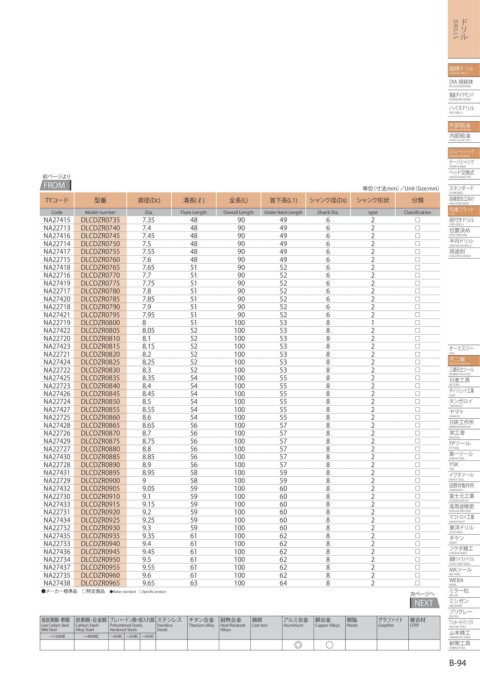Screen dimensions: 480x677
Task: Click code NA27437
Action: 57,567
